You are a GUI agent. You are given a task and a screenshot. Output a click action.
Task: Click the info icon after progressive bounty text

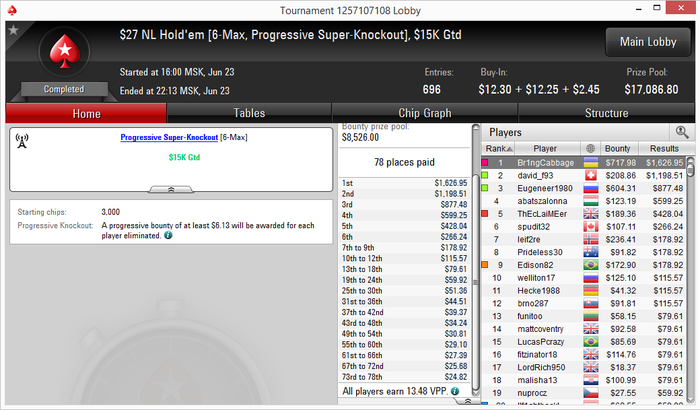tap(168, 235)
